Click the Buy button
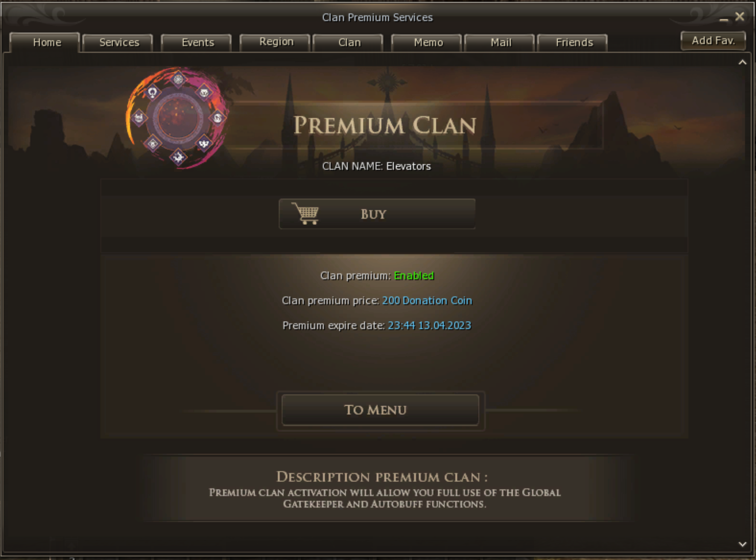 pyautogui.click(x=377, y=214)
